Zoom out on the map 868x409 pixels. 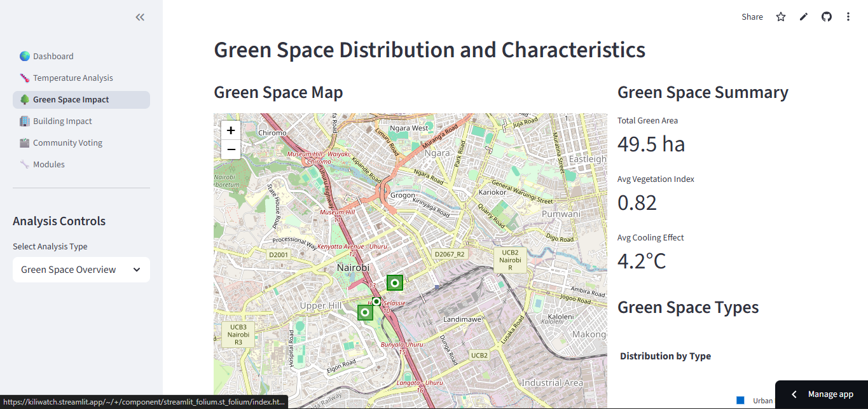coord(231,149)
